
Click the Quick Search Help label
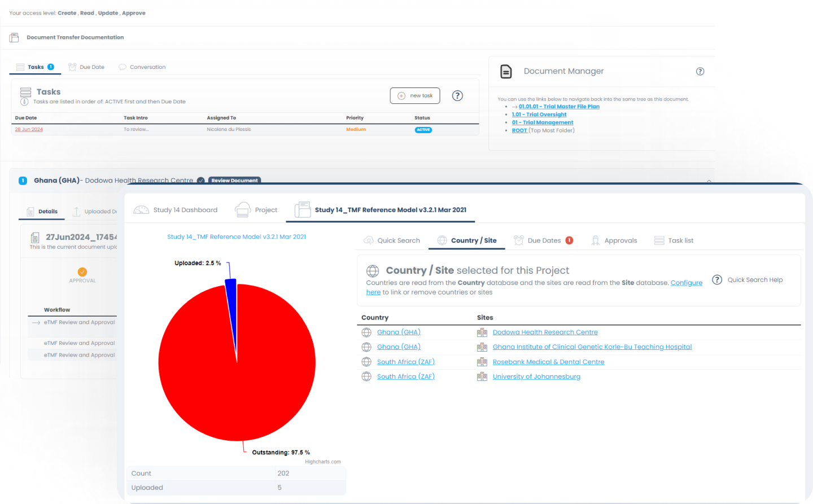pos(755,280)
